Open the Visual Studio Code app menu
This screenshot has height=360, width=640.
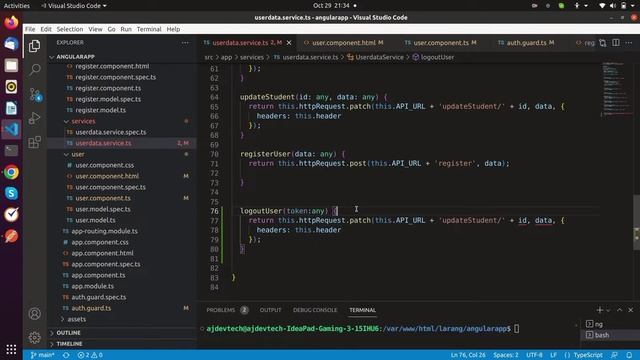click(x=74, y=6)
